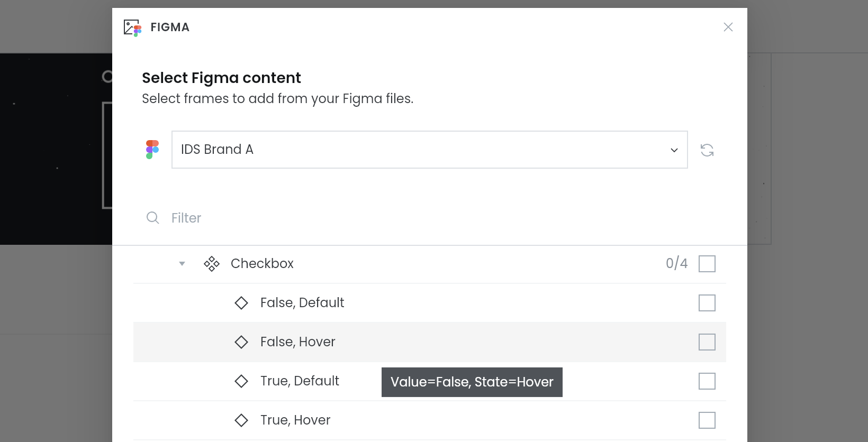Click the Checkbox component set icon
This screenshot has width=868, height=442.
click(x=212, y=264)
